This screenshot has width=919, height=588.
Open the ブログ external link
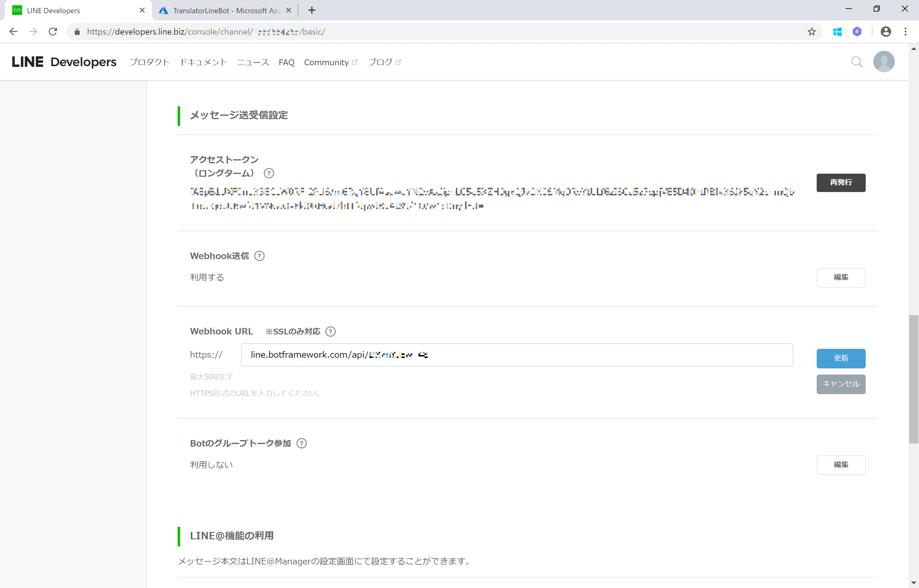pyautogui.click(x=384, y=62)
